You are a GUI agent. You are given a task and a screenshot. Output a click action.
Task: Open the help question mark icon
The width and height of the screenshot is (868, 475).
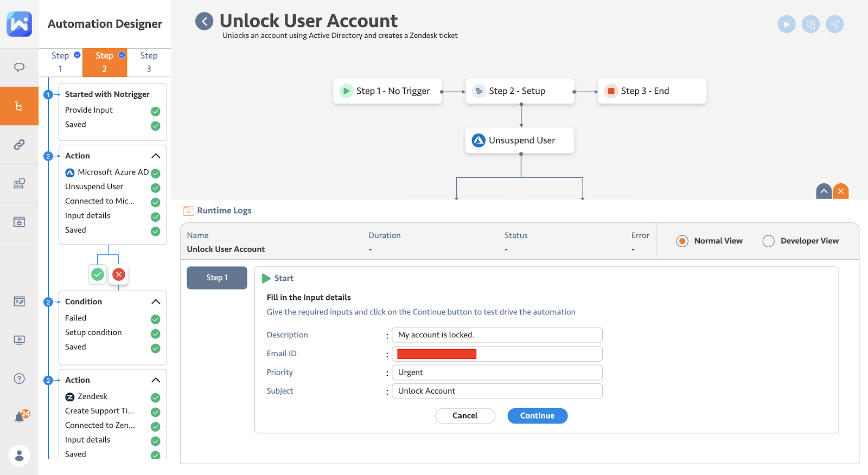19,378
